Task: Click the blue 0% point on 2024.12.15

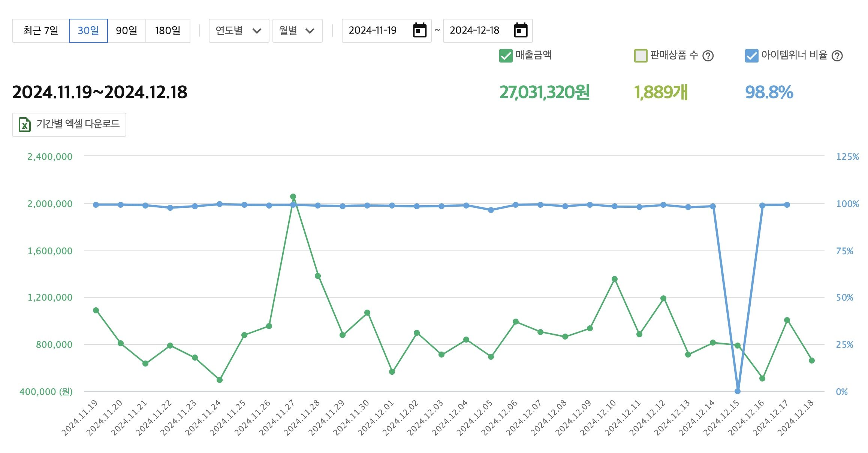Action: (x=737, y=391)
